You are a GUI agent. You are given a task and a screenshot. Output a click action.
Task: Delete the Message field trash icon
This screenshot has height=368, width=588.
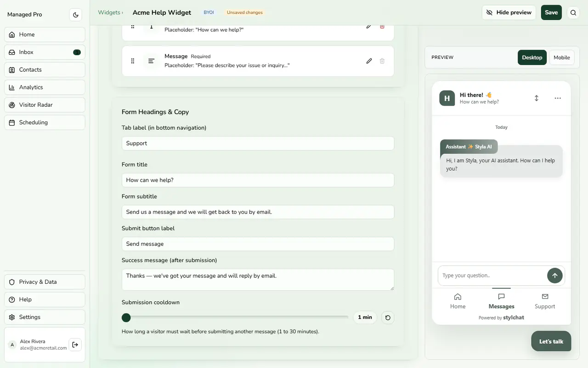pyautogui.click(x=382, y=61)
